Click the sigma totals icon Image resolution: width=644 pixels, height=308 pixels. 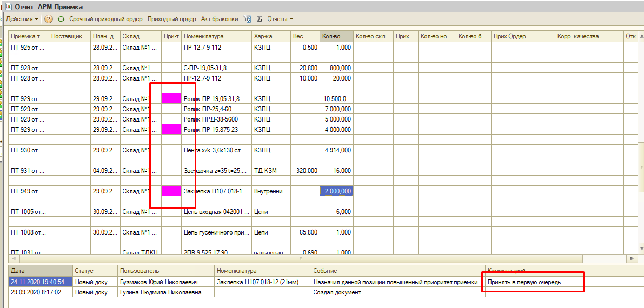pyautogui.click(x=259, y=19)
